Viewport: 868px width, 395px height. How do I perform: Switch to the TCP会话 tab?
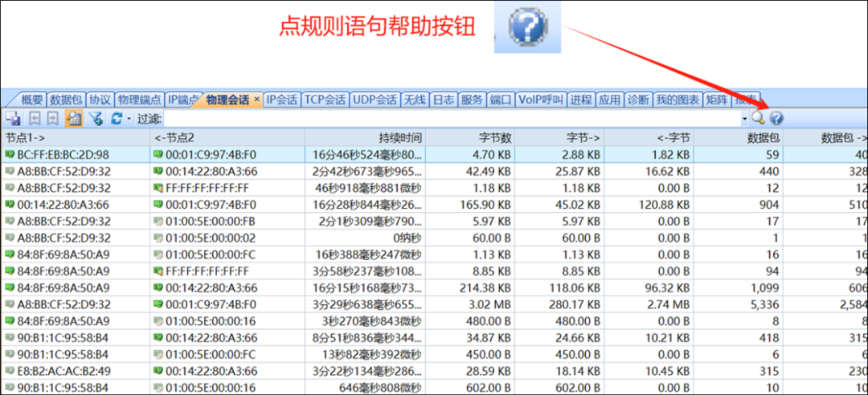click(325, 100)
